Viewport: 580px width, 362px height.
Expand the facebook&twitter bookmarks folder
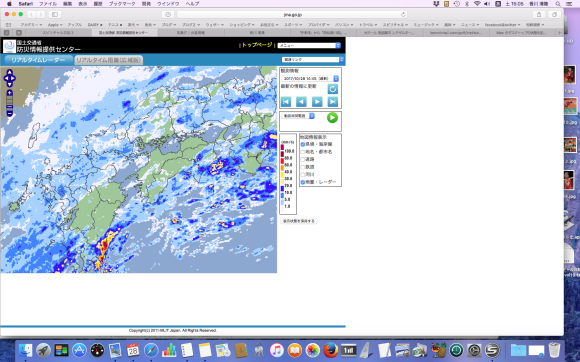click(502, 25)
